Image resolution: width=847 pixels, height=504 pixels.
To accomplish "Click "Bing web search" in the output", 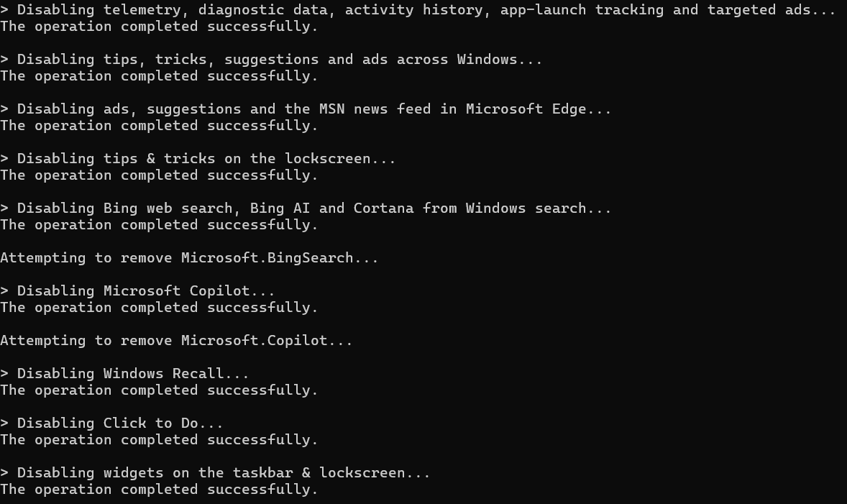I will pos(168,209).
